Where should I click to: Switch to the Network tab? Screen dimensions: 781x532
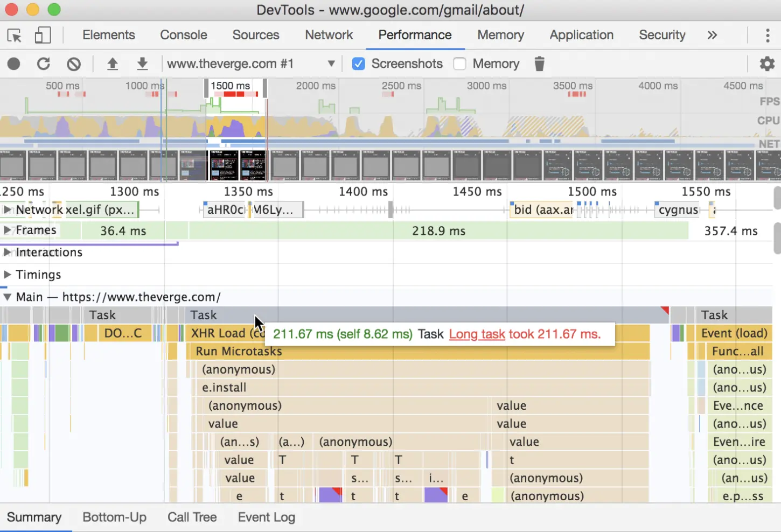(x=329, y=35)
